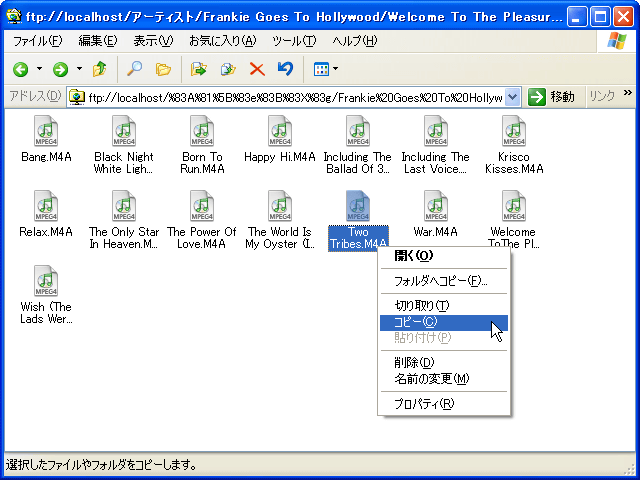Image resolution: width=640 pixels, height=480 pixels.
Task: Open the Forward history dropdown arrow
Action: point(79,69)
